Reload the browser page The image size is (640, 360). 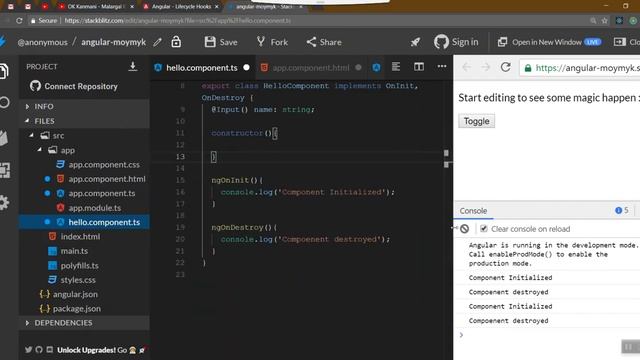point(19,20)
